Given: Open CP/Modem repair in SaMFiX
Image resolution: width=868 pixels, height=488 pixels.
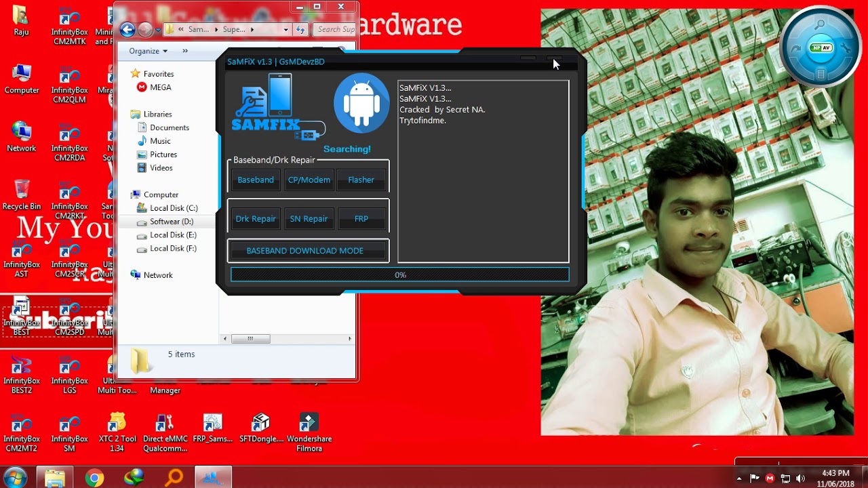Looking at the screenshot, I should (309, 180).
